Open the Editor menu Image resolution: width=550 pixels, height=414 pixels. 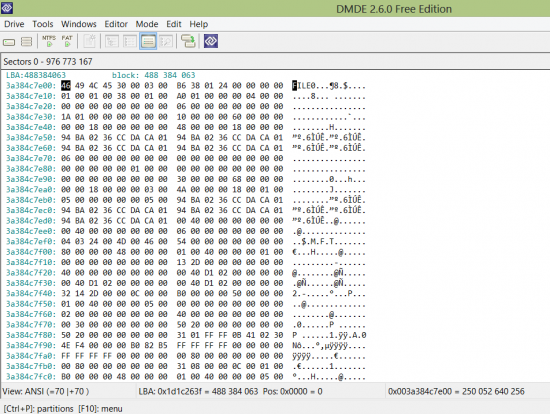[x=116, y=24]
